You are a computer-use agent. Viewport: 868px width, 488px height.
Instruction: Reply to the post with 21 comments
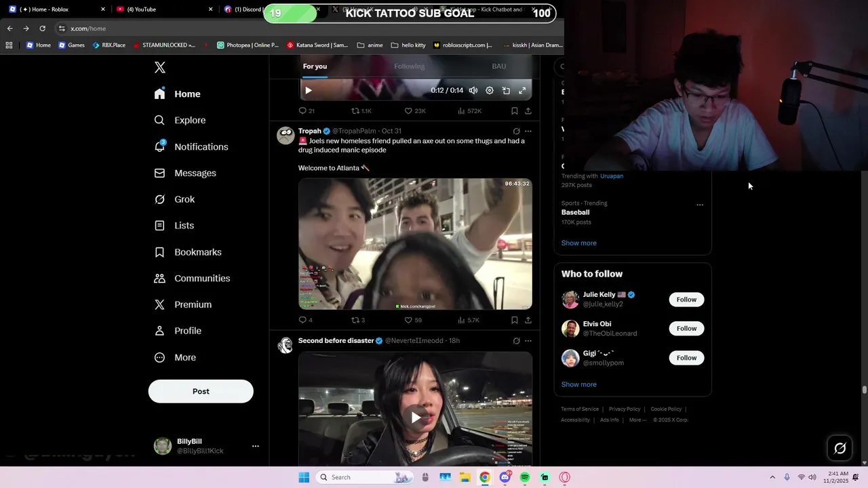(307, 110)
